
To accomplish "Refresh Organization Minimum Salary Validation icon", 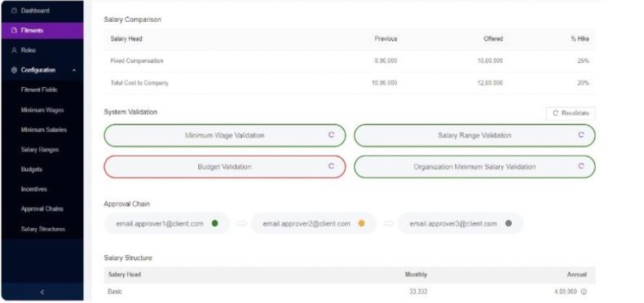I will pyautogui.click(x=581, y=166).
